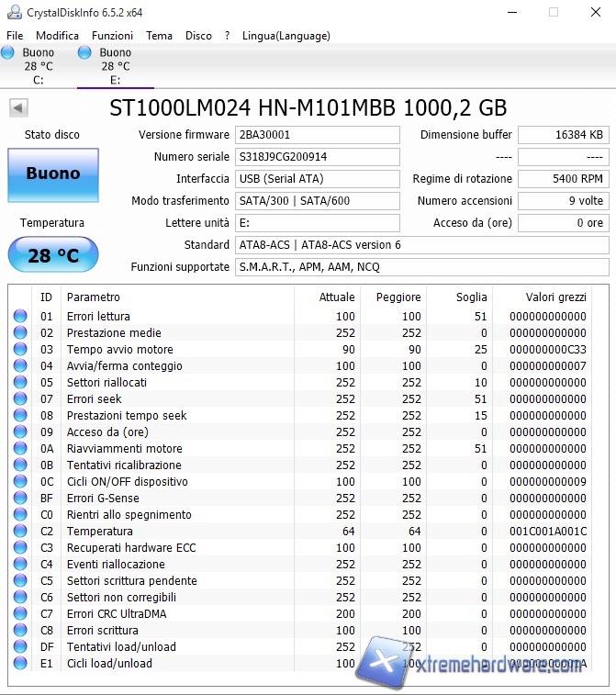
Task: Open the Lingua(Language) menu
Action: 286,36
